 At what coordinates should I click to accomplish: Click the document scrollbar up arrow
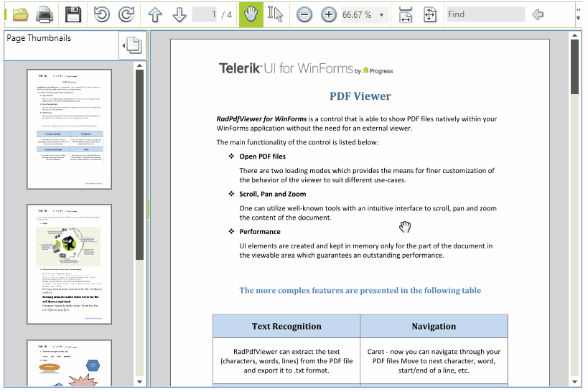pyautogui.click(x=574, y=35)
